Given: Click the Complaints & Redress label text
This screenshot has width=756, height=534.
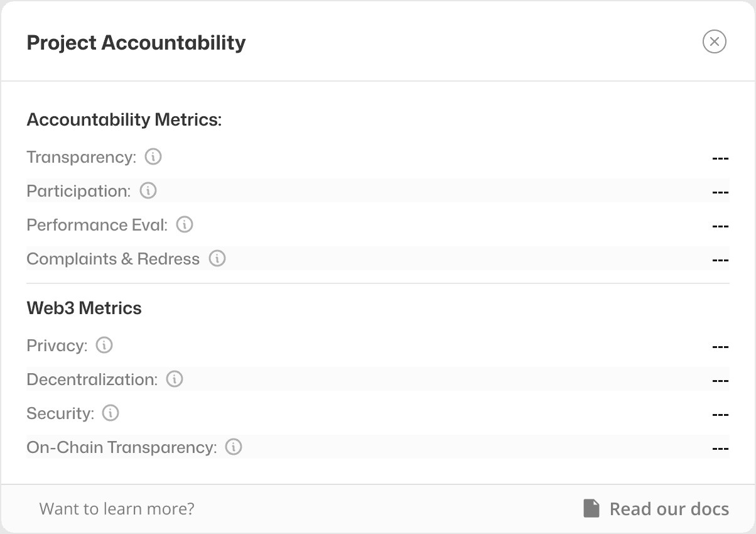Looking at the screenshot, I should [113, 259].
